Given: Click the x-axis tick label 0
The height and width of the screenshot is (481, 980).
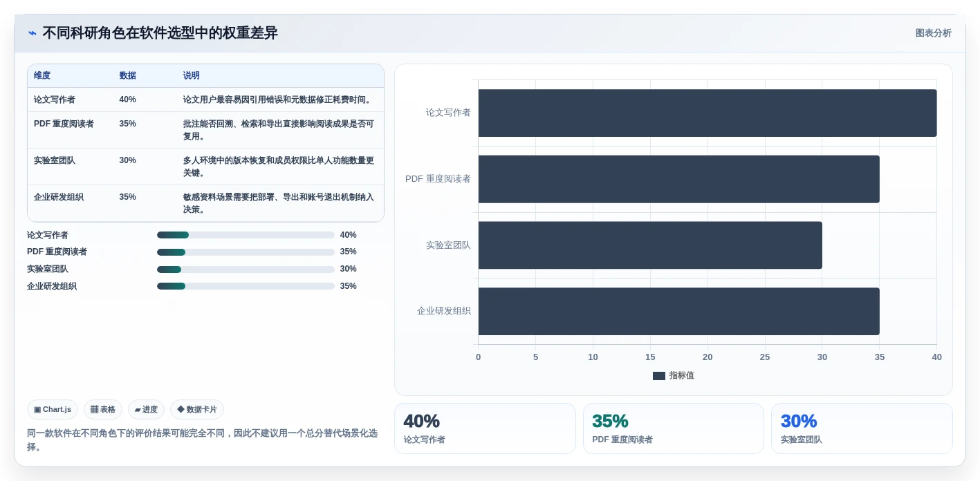Looking at the screenshot, I should click(x=478, y=357).
